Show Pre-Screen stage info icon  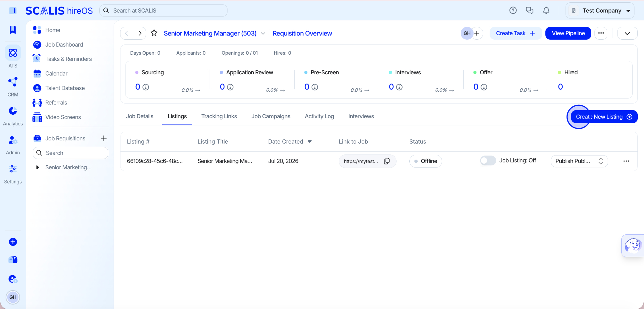click(315, 87)
